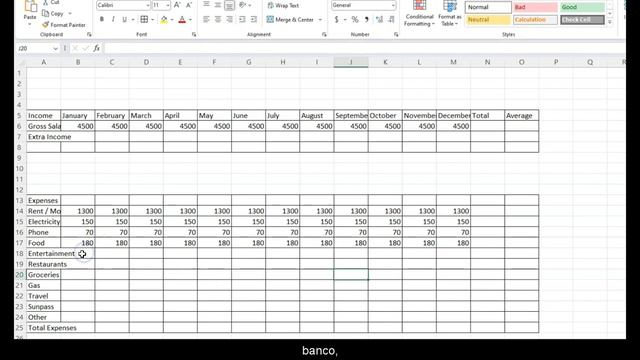Viewport: 640px width, 360px height.
Task: Toggle bold formatting
Action: click(102, 19)
